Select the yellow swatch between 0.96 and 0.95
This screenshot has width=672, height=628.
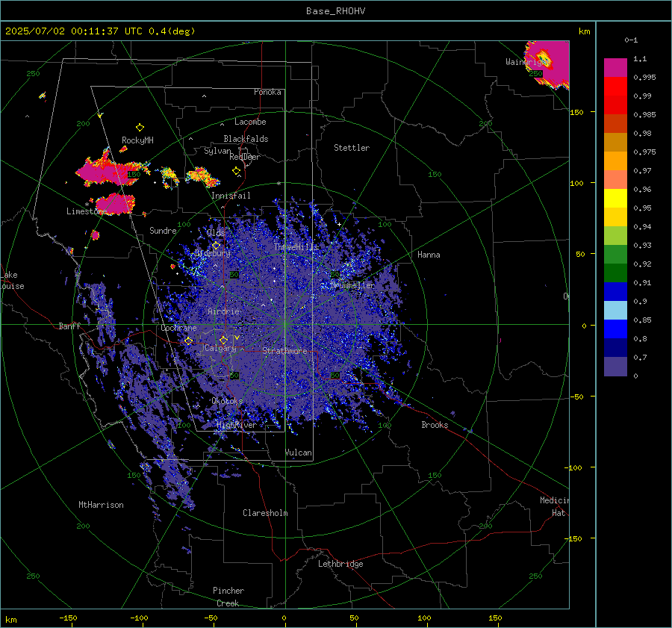(x=615, y=199)
